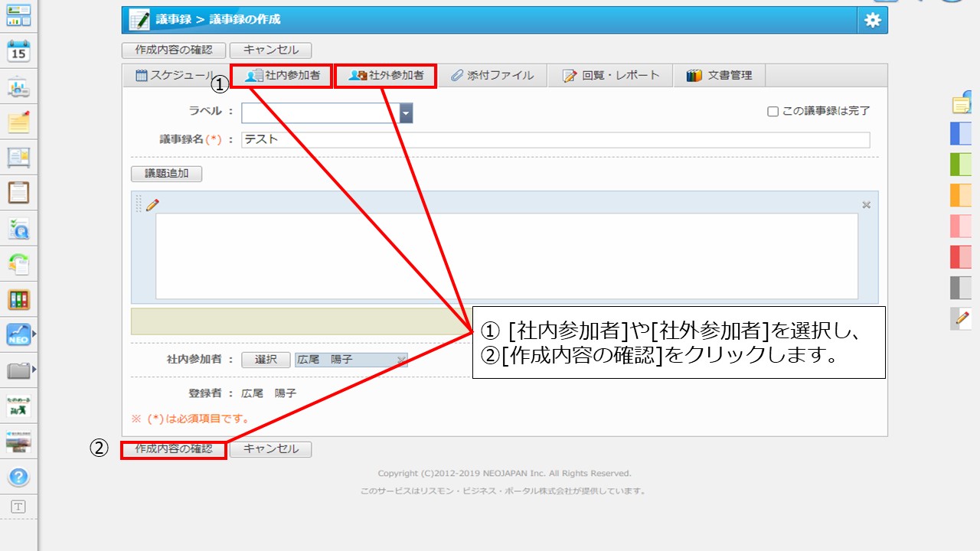Viewport: 980px width, 551px height.
Task: Check the この議事録は完了 checkbox
Action: click(x=773, y=111)
